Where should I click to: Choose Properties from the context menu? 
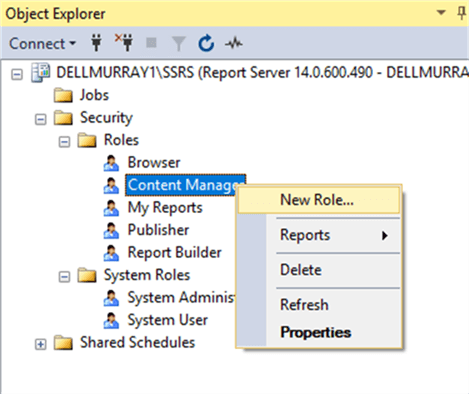coord(319,332)
